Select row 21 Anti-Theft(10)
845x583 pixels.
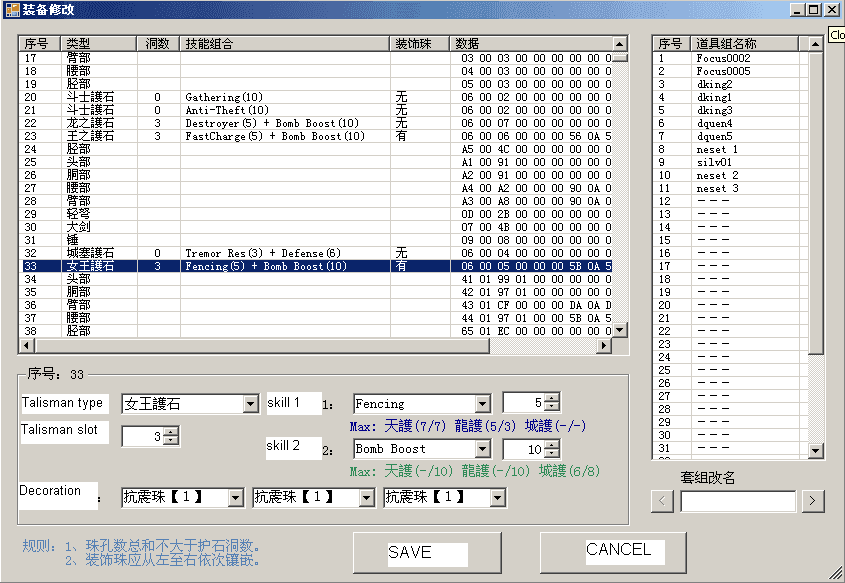(315, 110)
